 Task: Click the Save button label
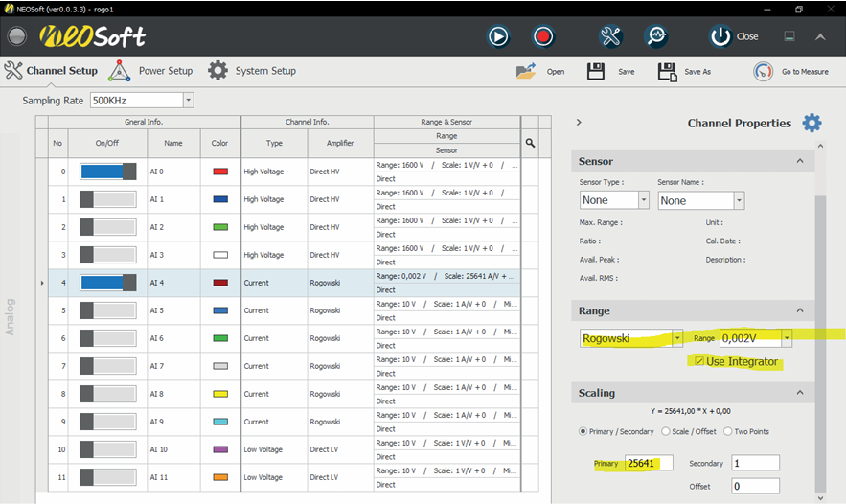coord(627,72)
